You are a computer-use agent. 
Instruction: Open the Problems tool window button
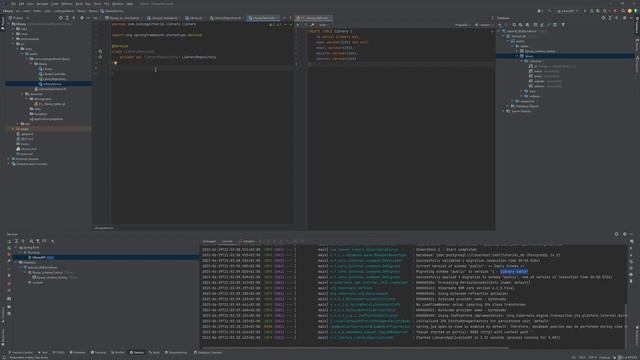click(77, 352)
